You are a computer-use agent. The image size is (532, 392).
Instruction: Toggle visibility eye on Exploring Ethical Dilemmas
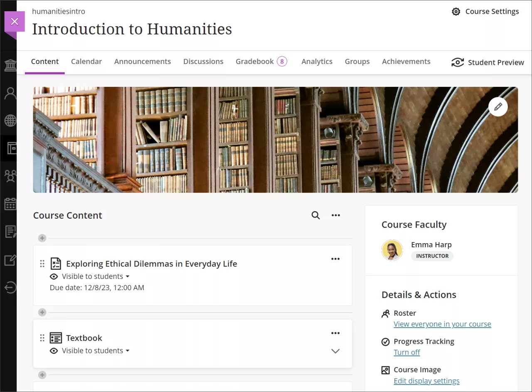[54, 276]
